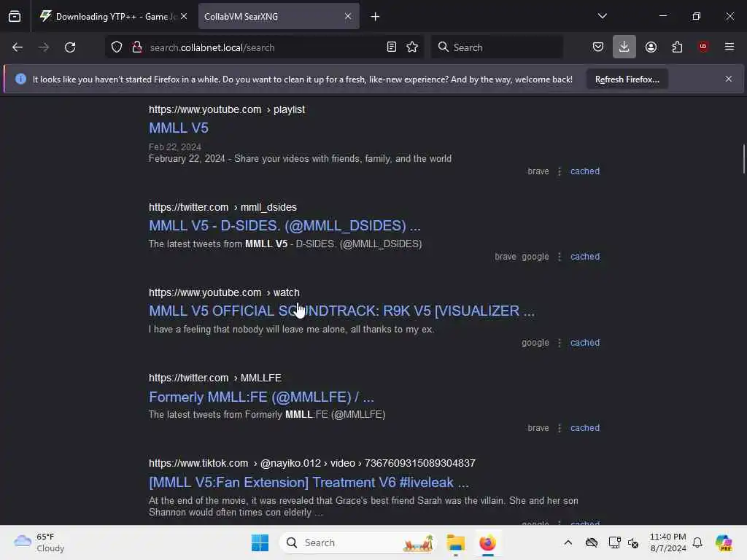Open cached link for SOUNDTRACK result

[x=585, y=343]
